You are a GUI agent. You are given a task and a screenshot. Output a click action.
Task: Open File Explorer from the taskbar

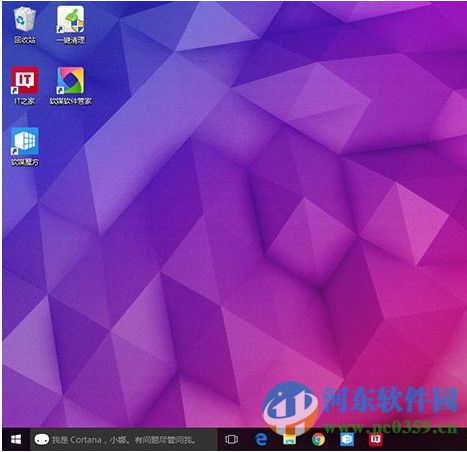[x=289, y=440]
